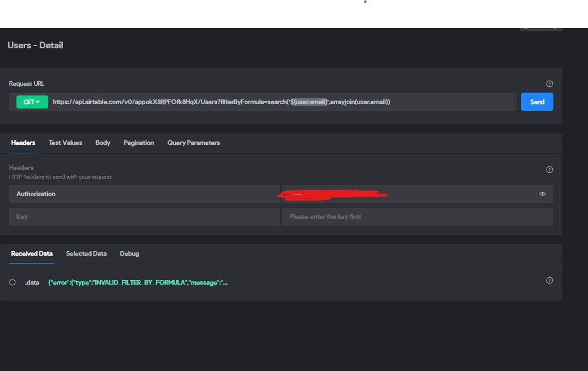
Task: Click the INVALID_FILTER_BY_FORMULA error response text
Action: (137, 282)
